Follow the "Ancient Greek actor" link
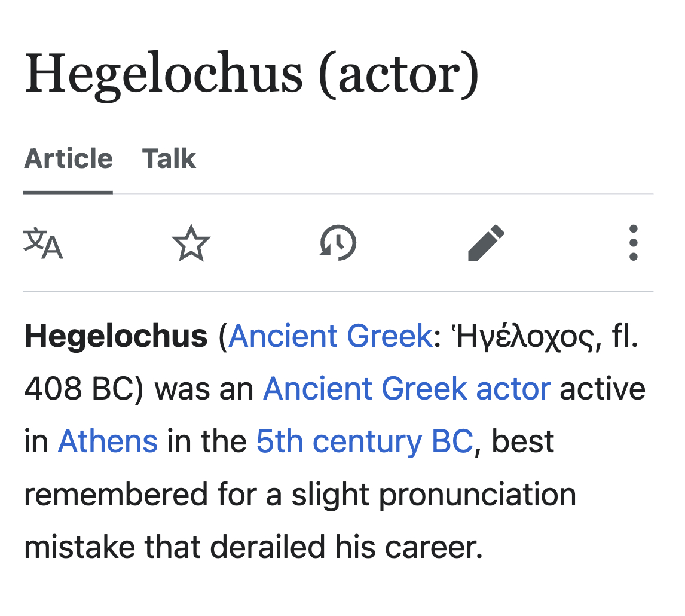Screen dimensions: 685x616 pos(406,389)
